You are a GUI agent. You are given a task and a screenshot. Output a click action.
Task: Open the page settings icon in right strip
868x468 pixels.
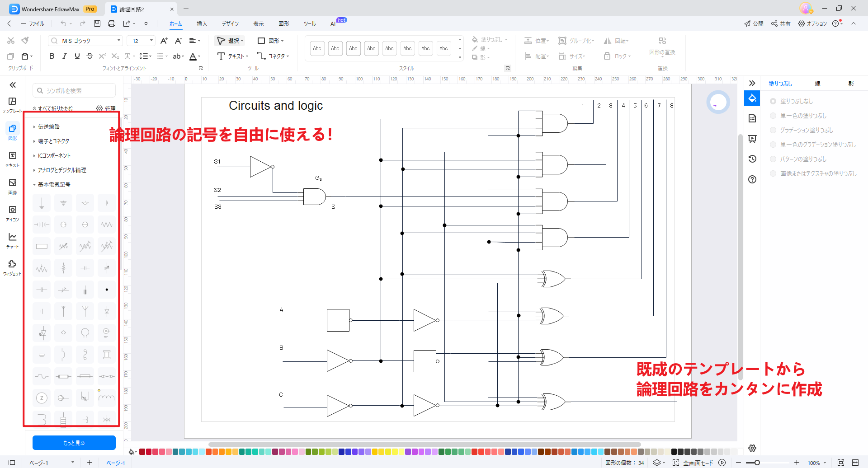(752, 118)
